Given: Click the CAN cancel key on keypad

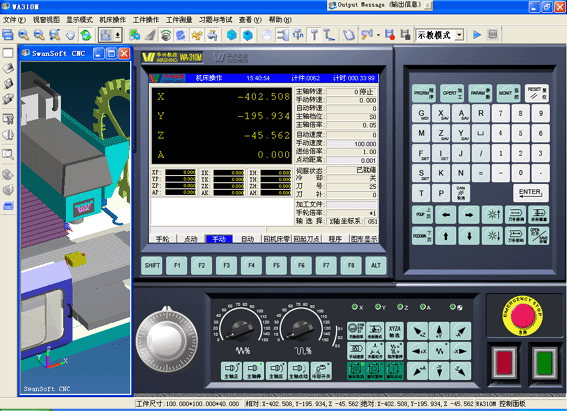Looking at the screenshot, I should [461, 193].
